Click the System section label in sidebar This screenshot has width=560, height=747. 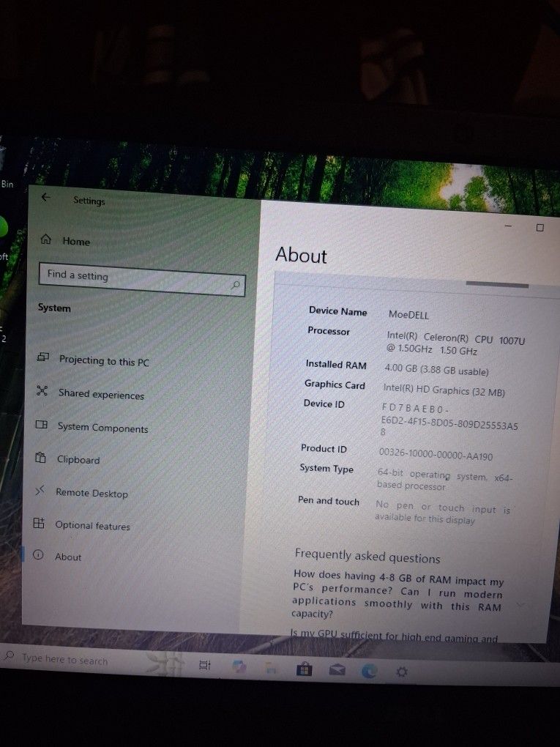(54, 308)
